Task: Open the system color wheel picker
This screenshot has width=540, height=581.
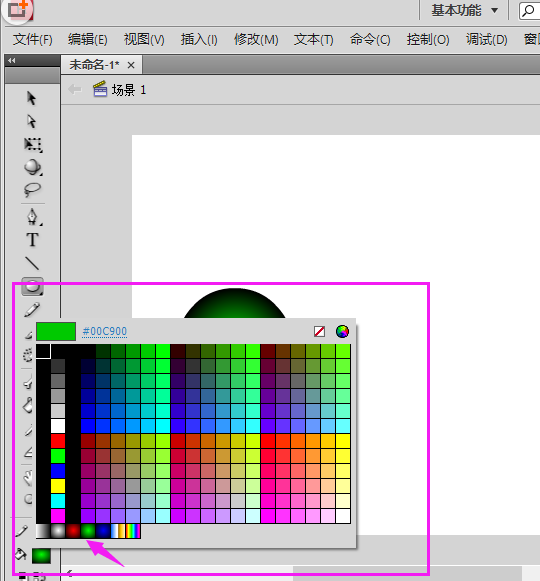Action: (x=342, y=331)
